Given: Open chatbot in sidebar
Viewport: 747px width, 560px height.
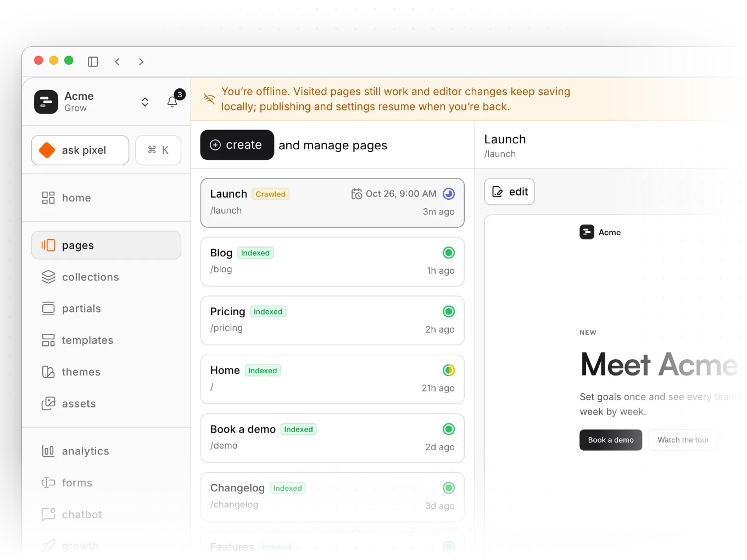Looking at the screenshot, I should (x=106, y=514).
